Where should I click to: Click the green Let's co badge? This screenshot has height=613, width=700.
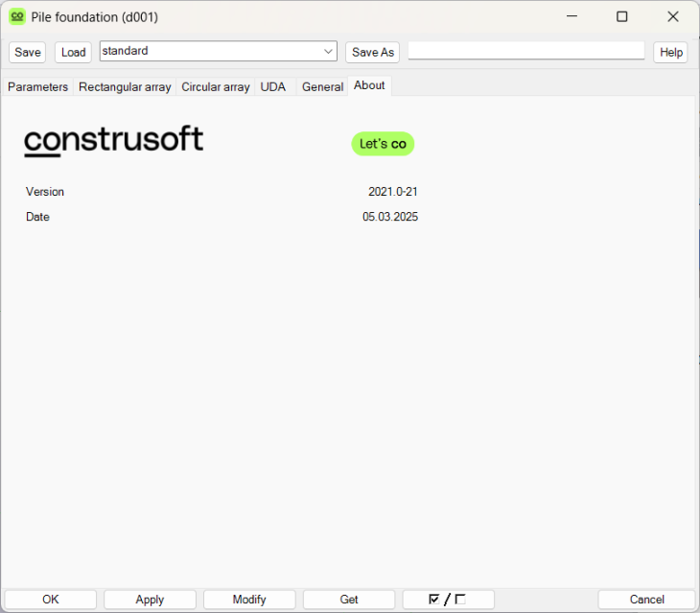pyautogui.click(x=383, y=144)
